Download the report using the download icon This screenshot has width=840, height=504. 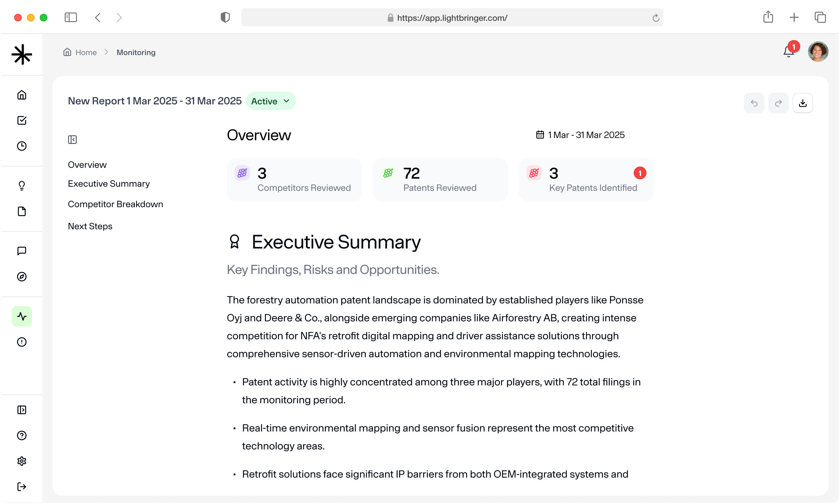click(802, 103)
